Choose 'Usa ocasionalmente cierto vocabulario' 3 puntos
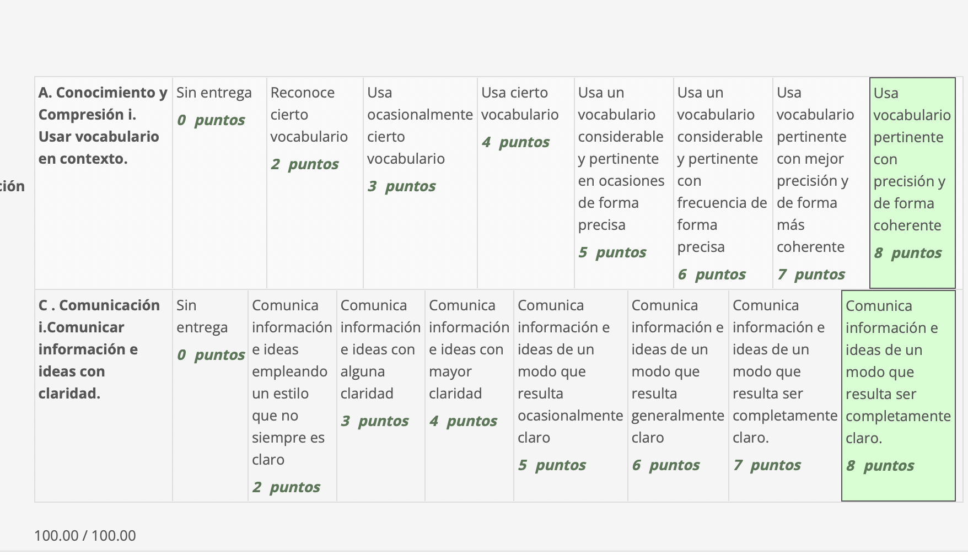The height and width of the screenshot is (560, 968). [x=420, y=182]
